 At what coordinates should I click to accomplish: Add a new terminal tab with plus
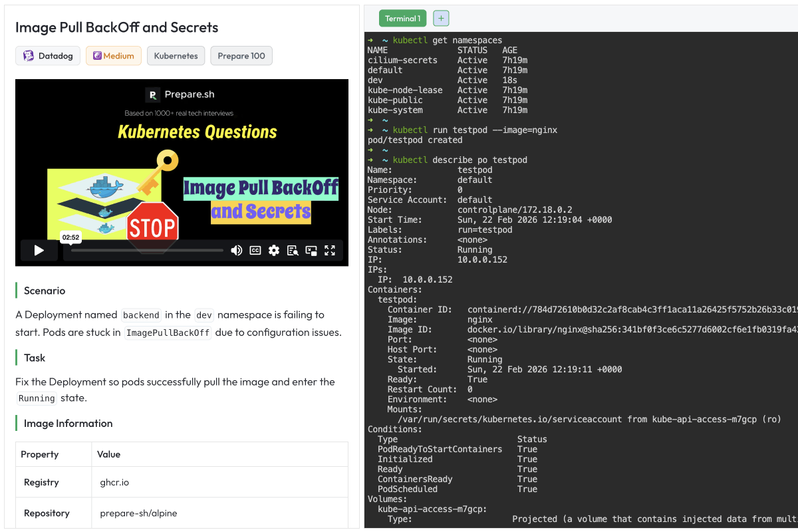coord(442,19)
